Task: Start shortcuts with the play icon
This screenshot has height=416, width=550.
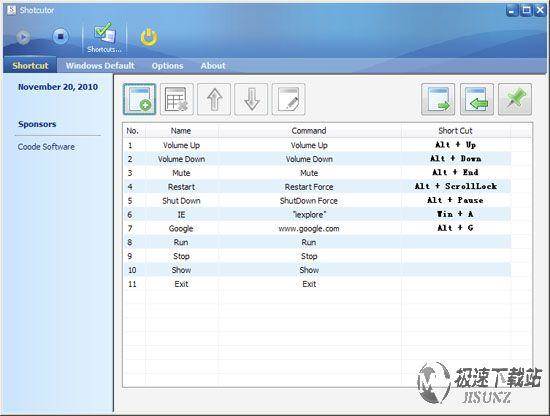Action: [x=24, y=37]
